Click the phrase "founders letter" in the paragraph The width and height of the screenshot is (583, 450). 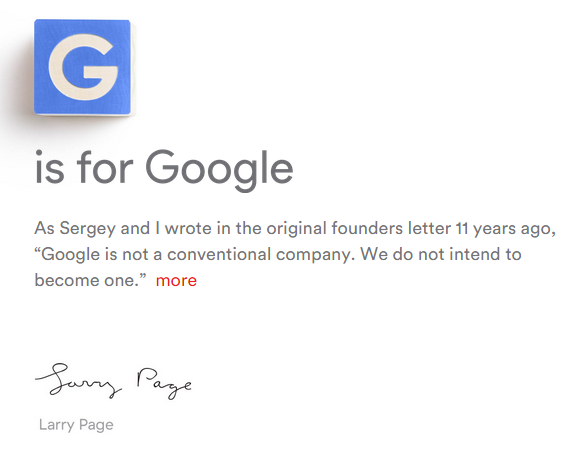point(391,228)
